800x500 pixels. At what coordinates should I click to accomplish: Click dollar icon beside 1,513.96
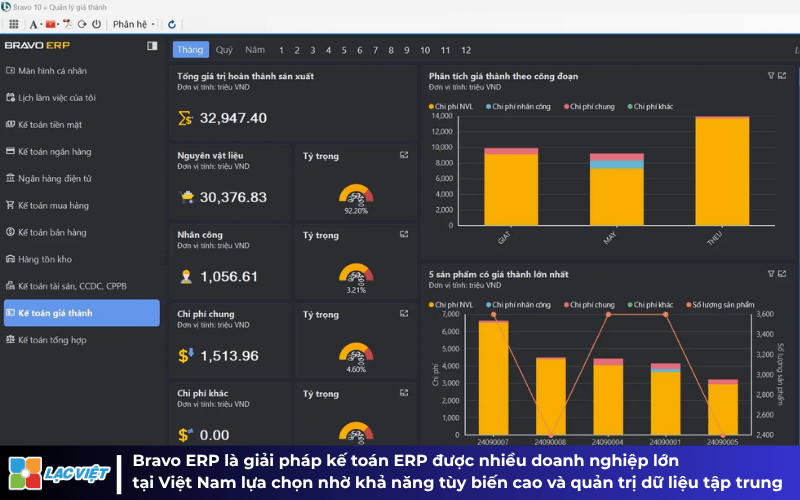(x=186, y=355)
